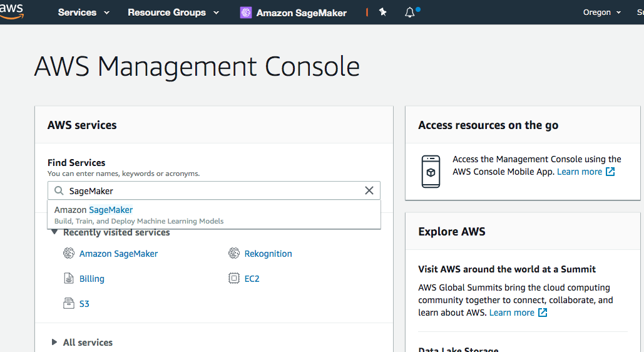644x352 pixels.
Task: Click inside the Find Services search field
Action: click(213, 190)
